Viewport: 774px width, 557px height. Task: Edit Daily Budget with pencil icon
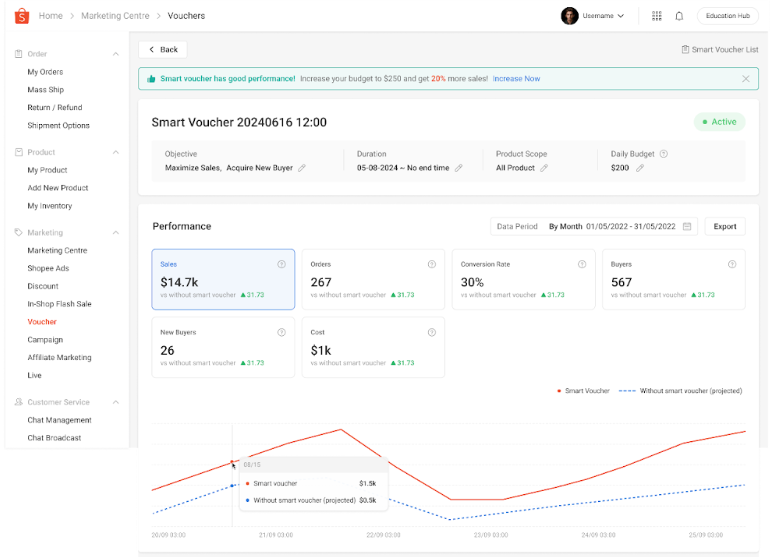[x=640, y=168]
